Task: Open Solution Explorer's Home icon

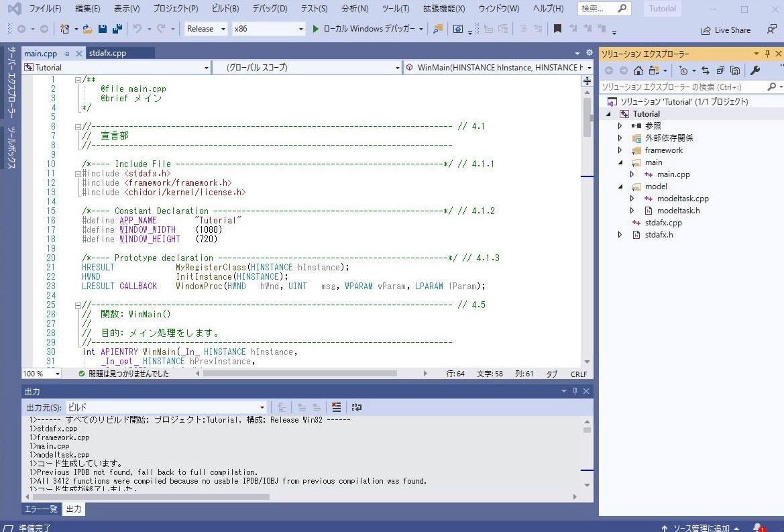Action: coord(637,70)
